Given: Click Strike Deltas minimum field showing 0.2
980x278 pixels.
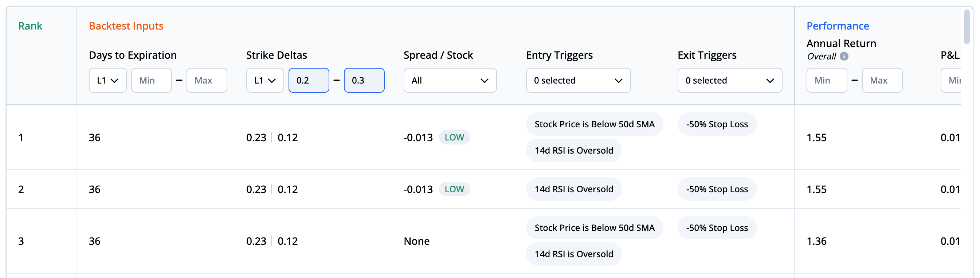Looking at the screenshot, I should coord(309,80).
